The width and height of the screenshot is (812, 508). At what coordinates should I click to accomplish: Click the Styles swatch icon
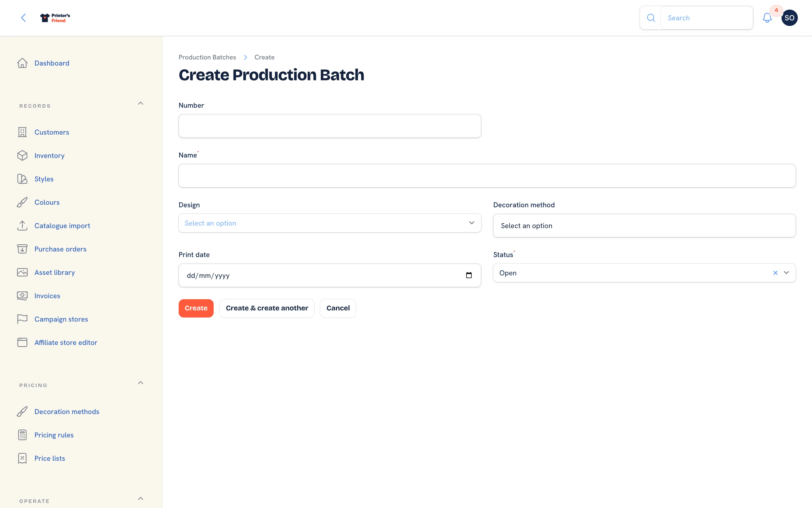[x=22, y=179]
